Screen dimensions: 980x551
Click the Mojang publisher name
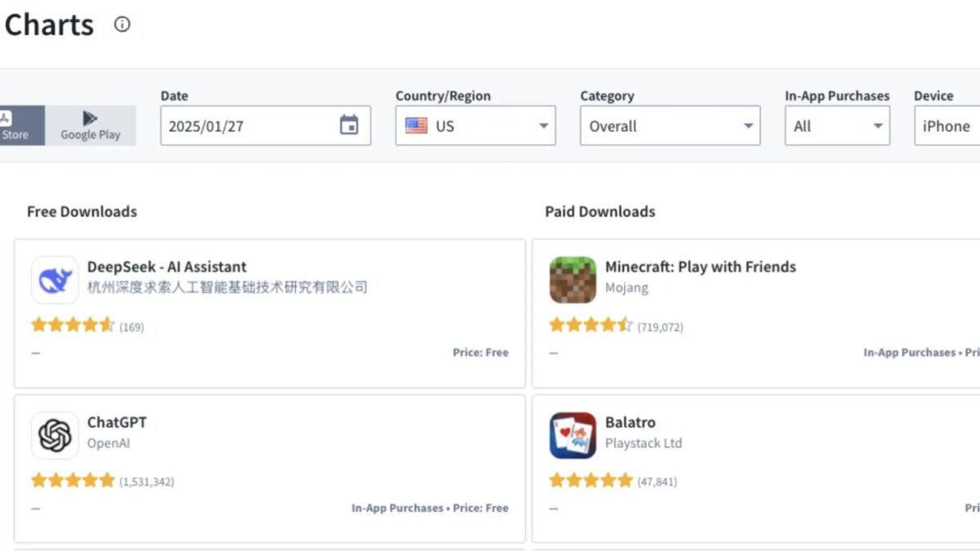(x=626, y=287)
